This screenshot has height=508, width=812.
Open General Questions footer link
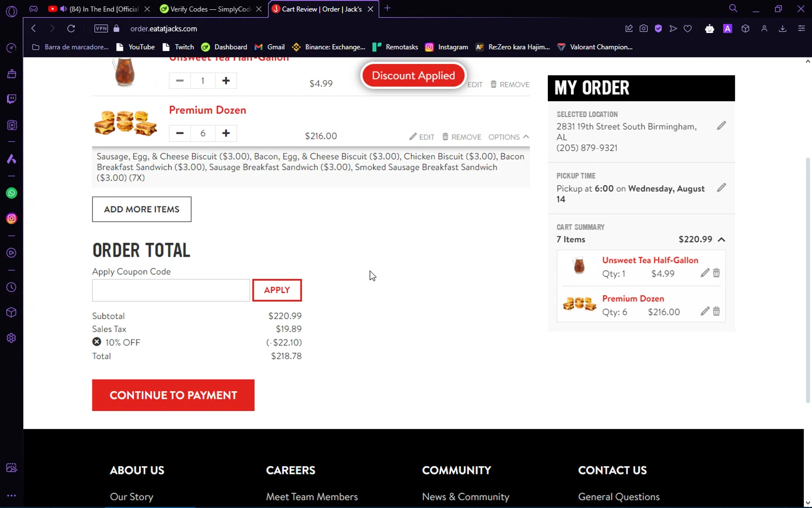pos(619,497)
